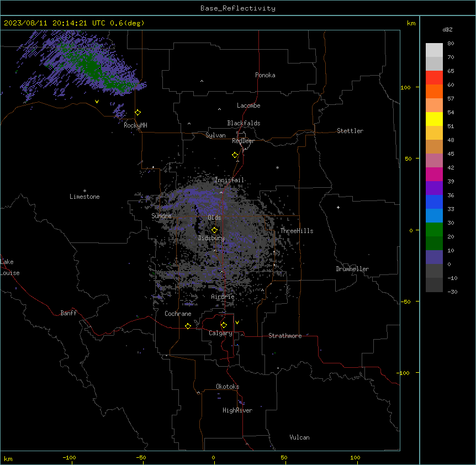
Task: Click the bottom axis -100 km tick label
Action: pyautogui.click(x=69, y=457)
